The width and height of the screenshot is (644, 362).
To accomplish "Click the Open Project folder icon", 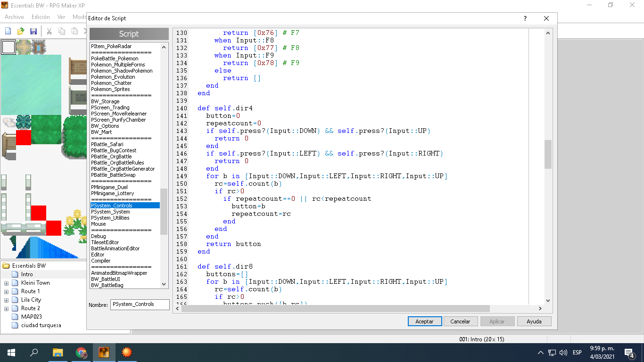I will [x=21, y=31].
